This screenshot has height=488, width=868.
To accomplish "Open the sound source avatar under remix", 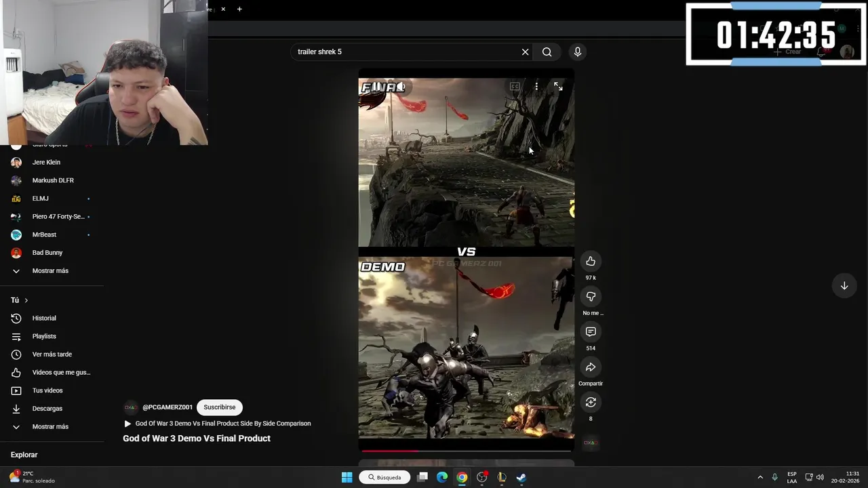I will tap(591, 443).
